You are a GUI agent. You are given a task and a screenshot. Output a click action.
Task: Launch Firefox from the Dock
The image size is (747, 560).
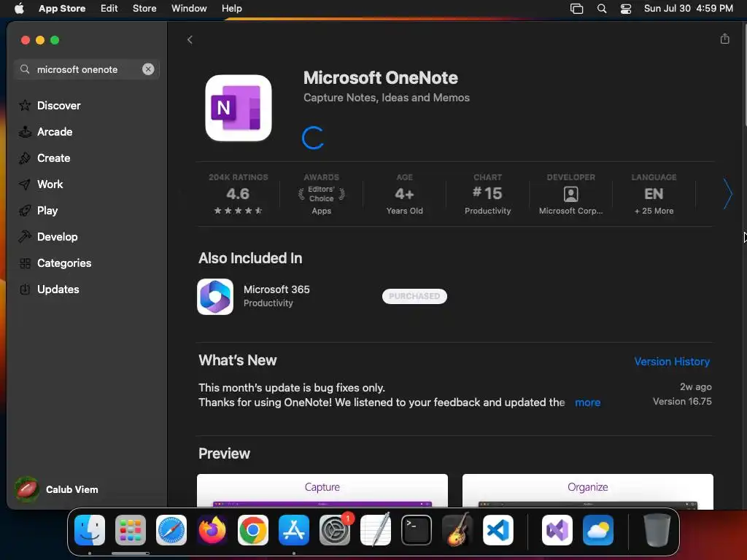pos(212,530)
